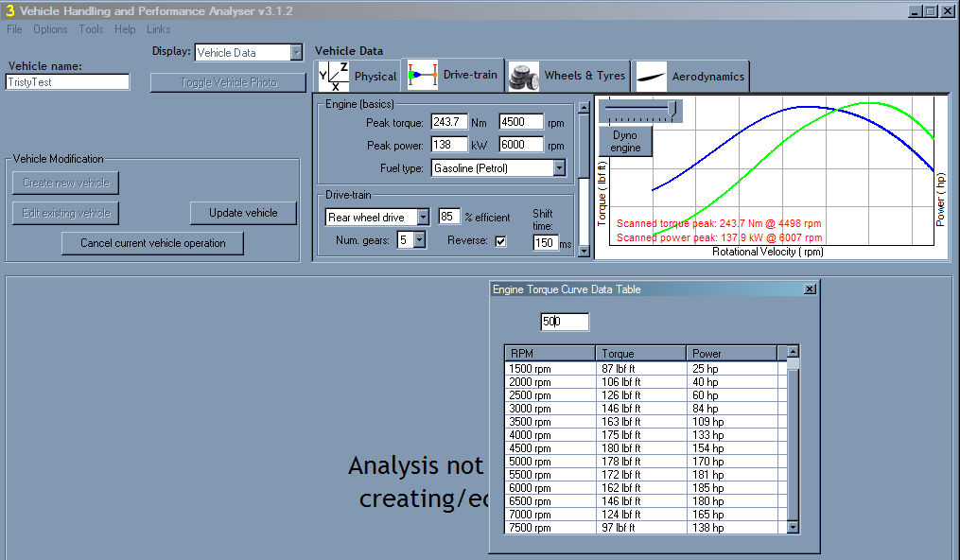Open the Rear wheel drive dropdown
The height and width of the screenshot is (560, 960).
pyautogui.click(x=423, y=218)
